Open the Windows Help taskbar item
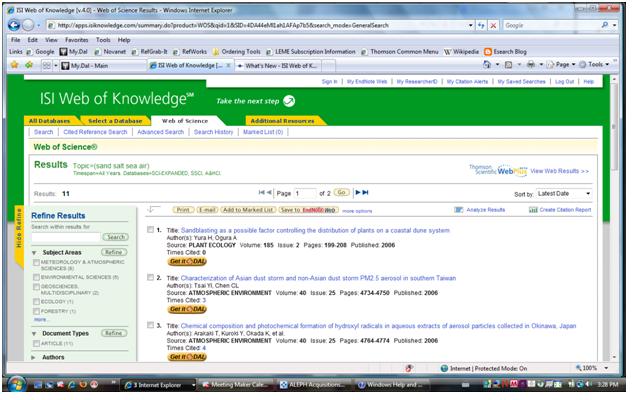This screenshot has width=640, height=400. point(390,384)
